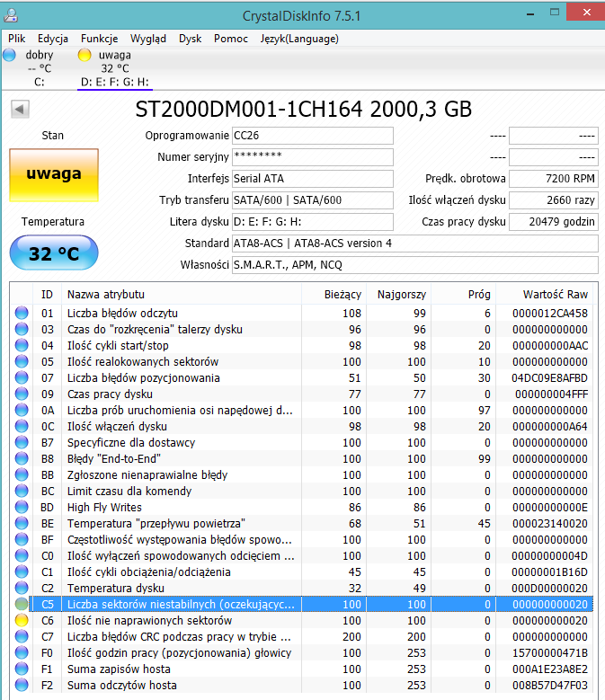Click the Wartość Raw column header
This screenshot has height=700, width=605.
coord(546,294)
